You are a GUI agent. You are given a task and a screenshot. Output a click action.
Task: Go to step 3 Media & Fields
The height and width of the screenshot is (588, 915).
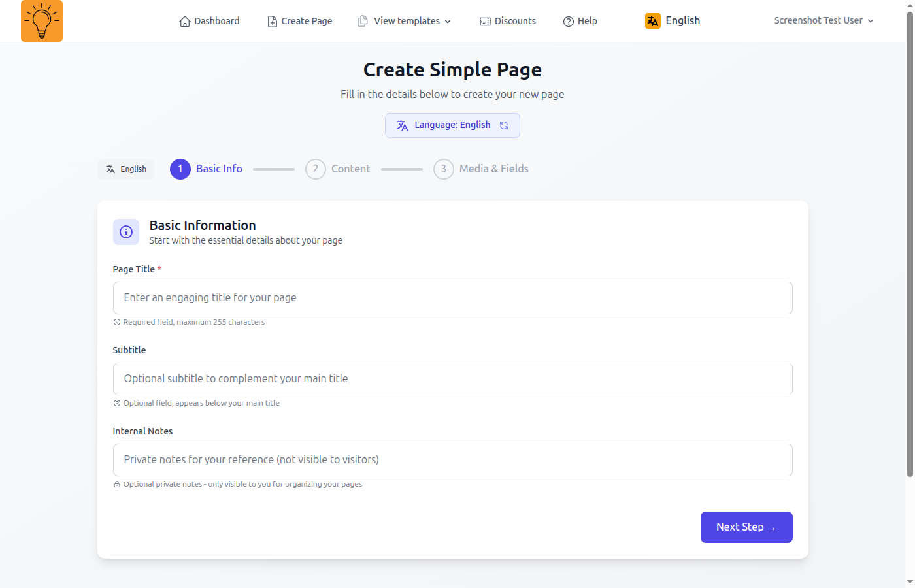481,169
